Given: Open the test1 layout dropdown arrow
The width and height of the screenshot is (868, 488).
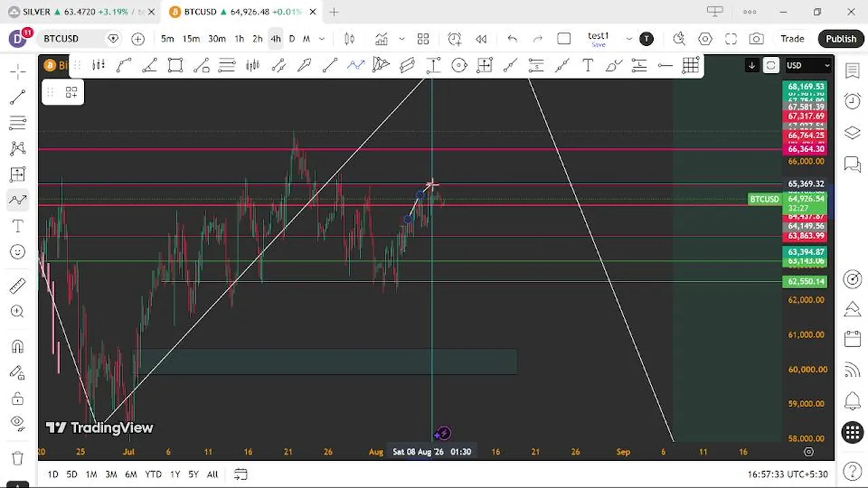Looking at the screenshot, I should 629,39.
